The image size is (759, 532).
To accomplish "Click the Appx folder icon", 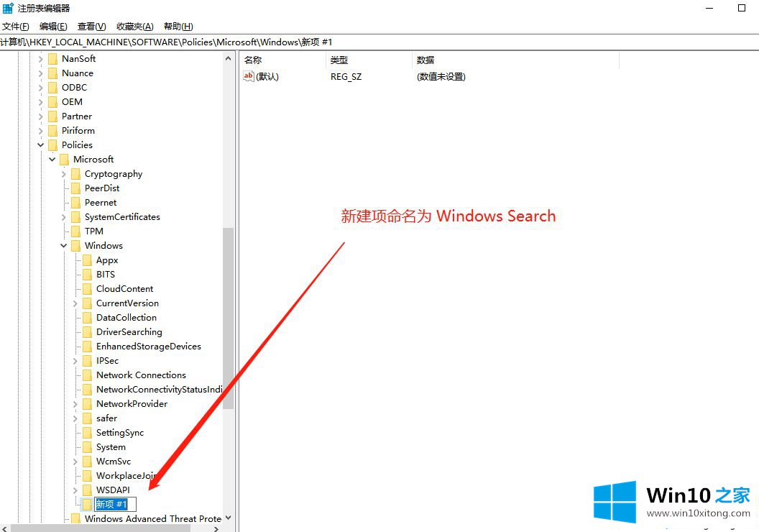I will point(87,260).
